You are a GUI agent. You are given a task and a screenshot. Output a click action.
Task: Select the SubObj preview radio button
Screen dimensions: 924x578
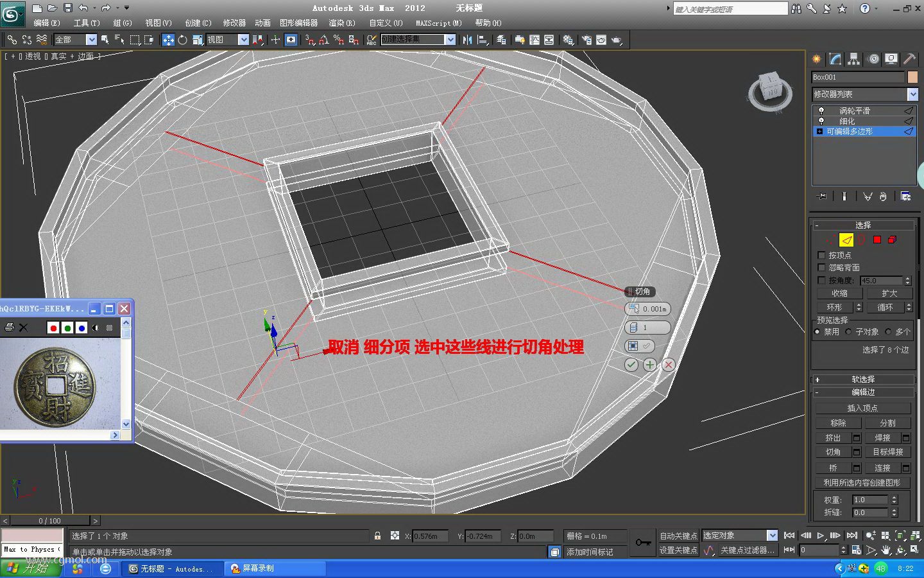point(848,331)
